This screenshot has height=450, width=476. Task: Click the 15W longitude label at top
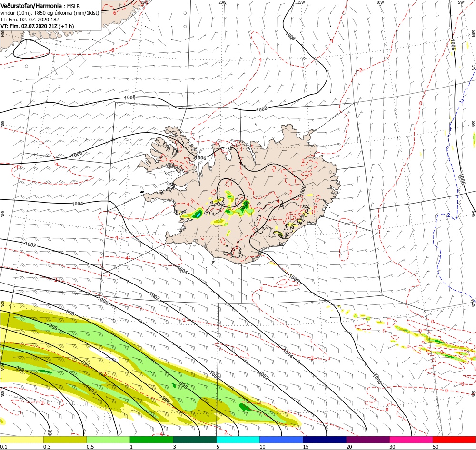pyautogui.click(x=301, y=2)
